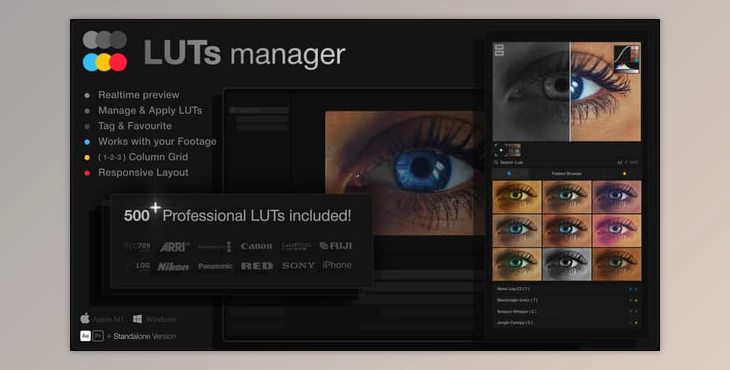
Task: Click the Canon brand logo
Action: pos(257,246)
